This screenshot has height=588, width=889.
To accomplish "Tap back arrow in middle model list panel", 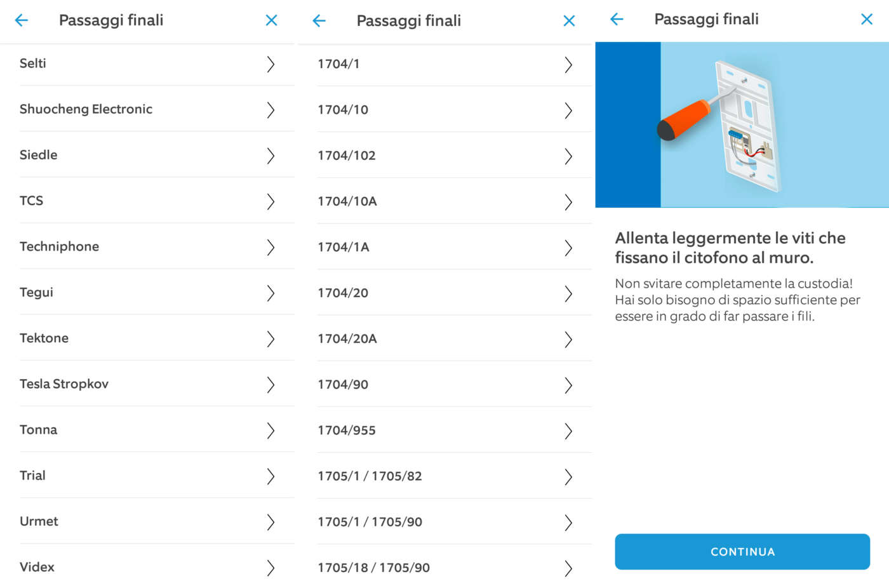I will click(319, 21).
